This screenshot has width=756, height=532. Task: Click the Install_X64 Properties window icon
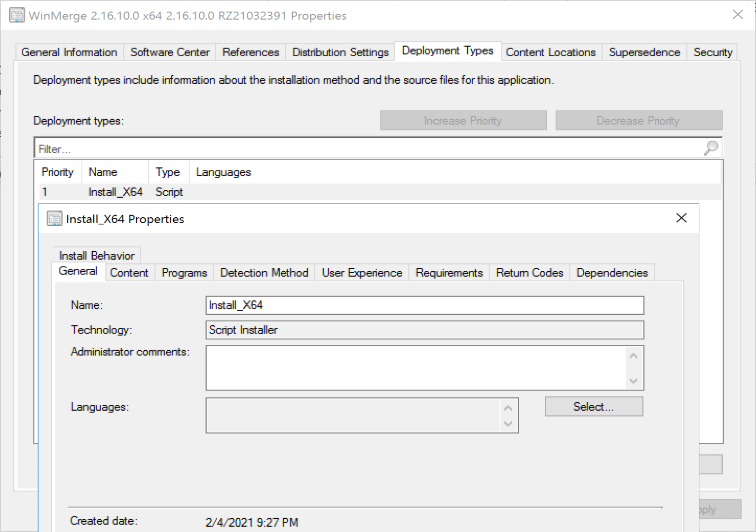pyautogui.click(x=54, y=218)
